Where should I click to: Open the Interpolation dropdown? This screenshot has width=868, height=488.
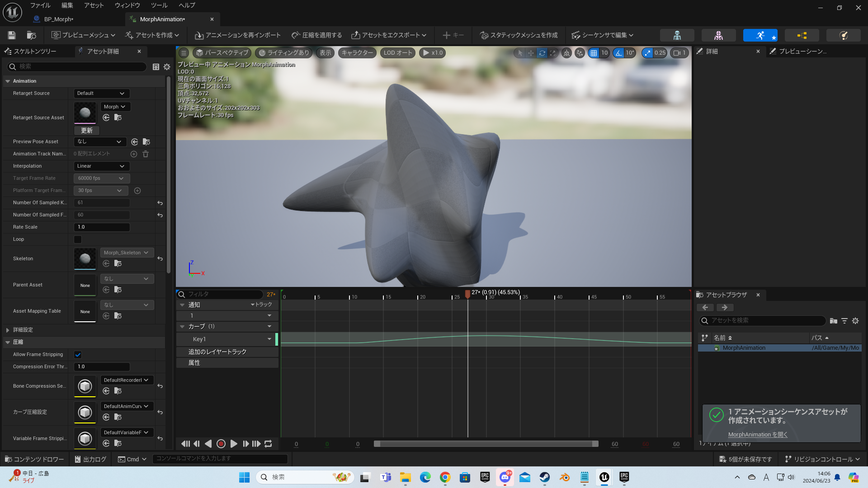(101, 166)
